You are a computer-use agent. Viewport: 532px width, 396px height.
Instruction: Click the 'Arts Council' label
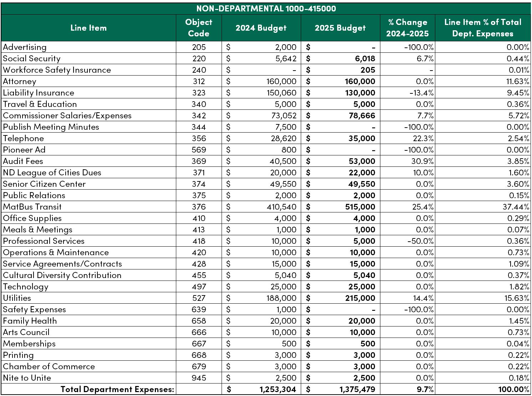click(x=26, y=332)
